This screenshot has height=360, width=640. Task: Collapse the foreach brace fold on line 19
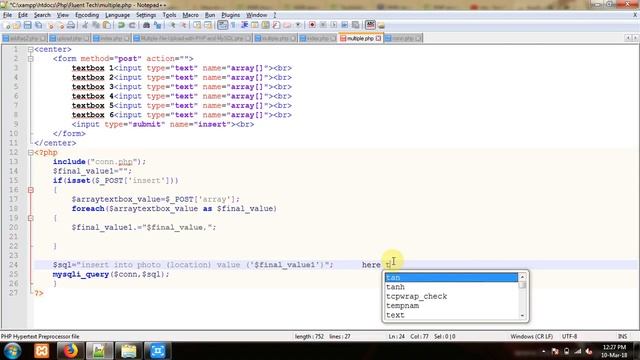tap(31, 218)
